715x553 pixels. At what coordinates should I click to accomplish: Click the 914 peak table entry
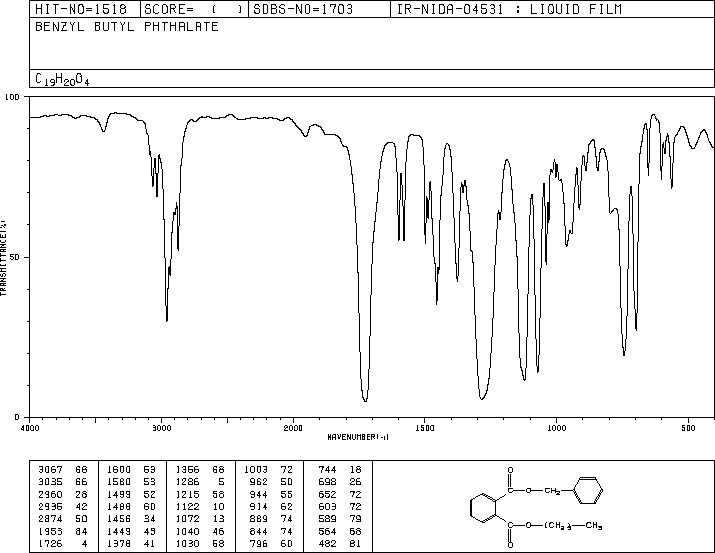[x=271, y=506]
